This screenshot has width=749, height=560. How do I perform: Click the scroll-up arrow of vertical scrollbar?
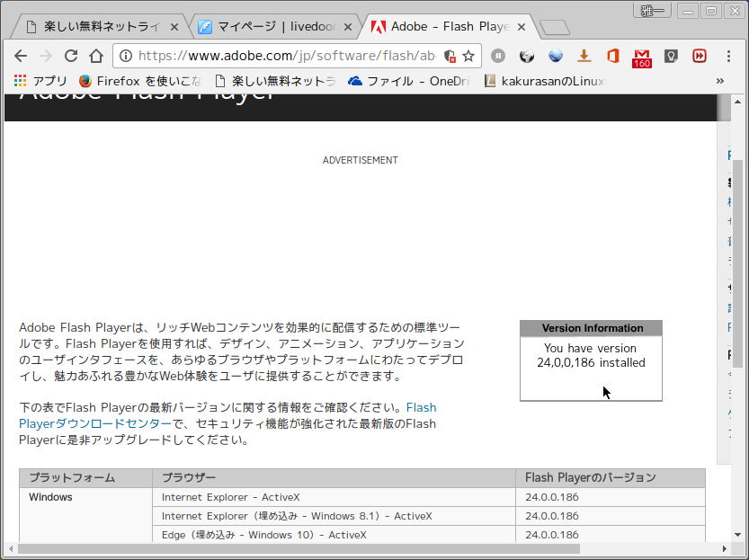click(737, 102)
